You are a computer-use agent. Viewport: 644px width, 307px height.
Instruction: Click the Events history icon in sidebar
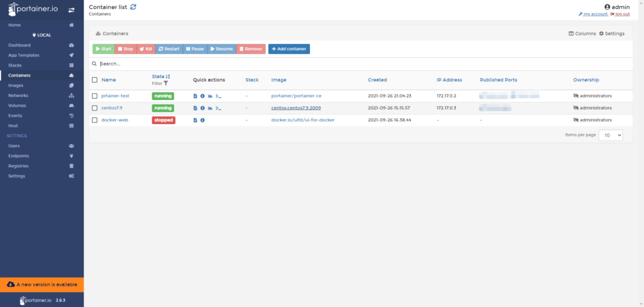[x=72, y=116]
